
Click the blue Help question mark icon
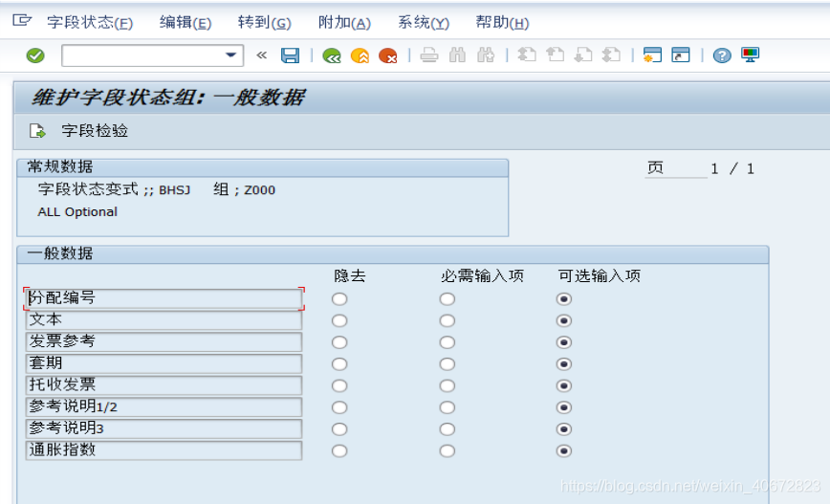722,55
